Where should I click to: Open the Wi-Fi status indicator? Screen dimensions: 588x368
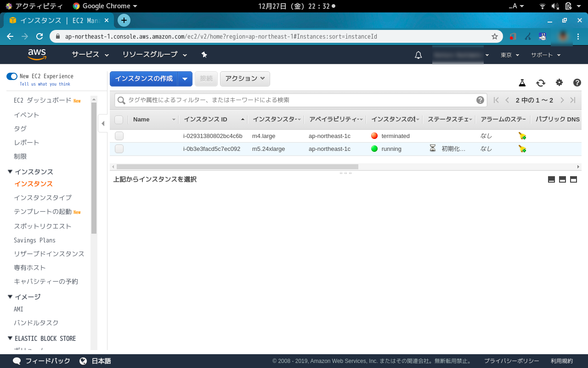543,6
